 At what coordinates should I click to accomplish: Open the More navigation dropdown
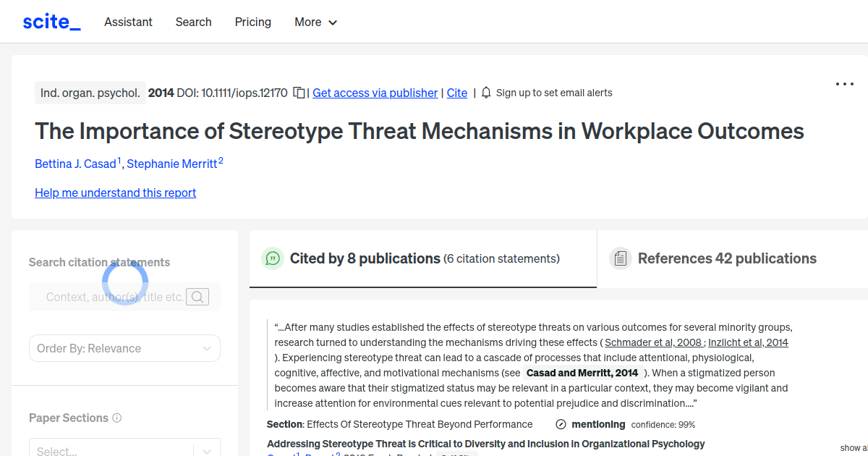315,22
